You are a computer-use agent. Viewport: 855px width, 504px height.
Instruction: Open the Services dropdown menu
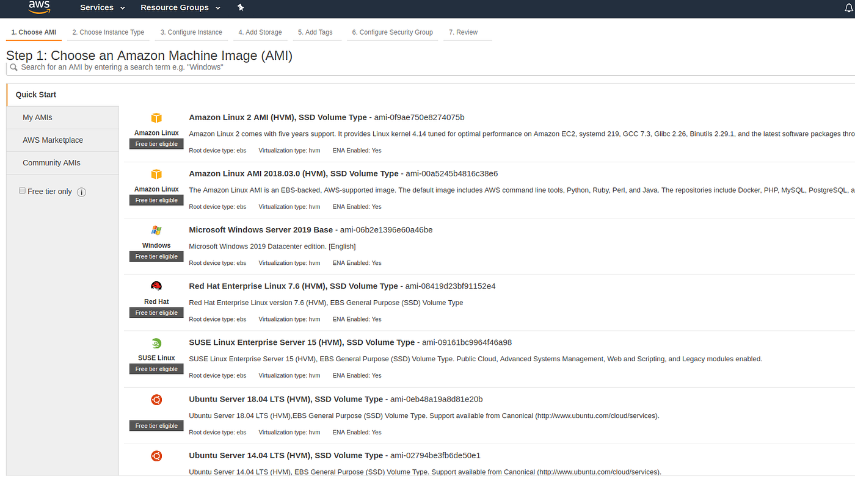(x=103, y=7)
